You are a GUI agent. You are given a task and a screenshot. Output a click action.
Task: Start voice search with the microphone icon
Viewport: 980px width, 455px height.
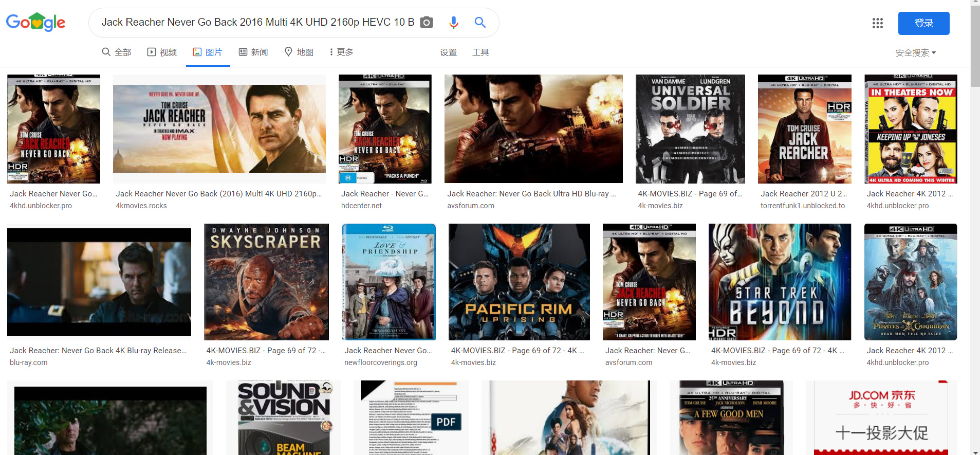pos(453,22)
